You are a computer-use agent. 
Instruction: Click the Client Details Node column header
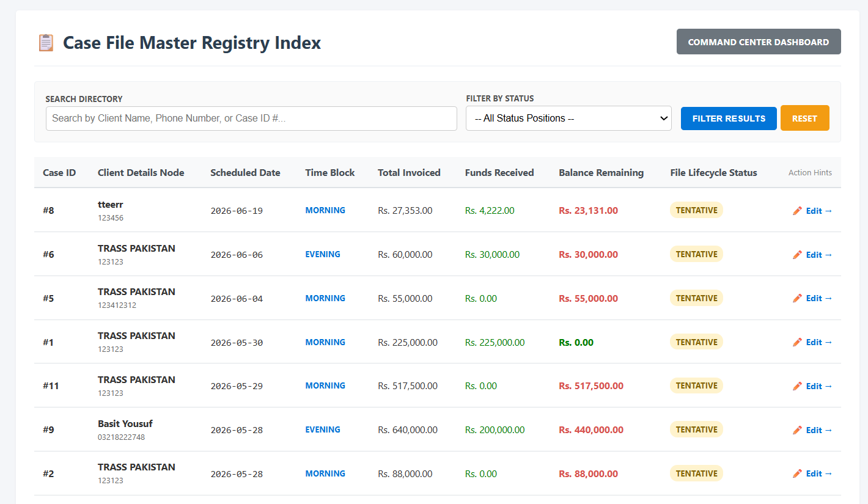[141, 173]
